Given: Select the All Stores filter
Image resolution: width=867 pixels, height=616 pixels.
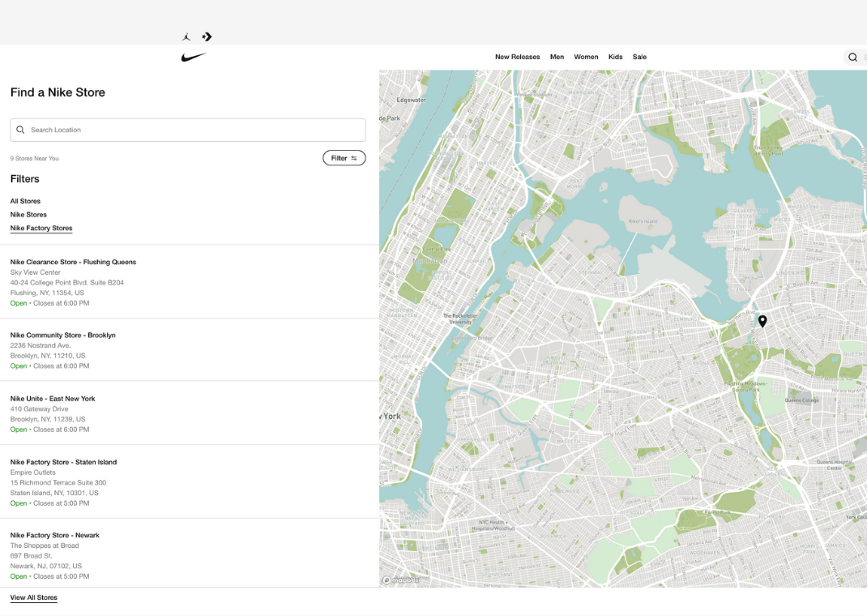Looking at the screenshot, I should tap(25, 201).
